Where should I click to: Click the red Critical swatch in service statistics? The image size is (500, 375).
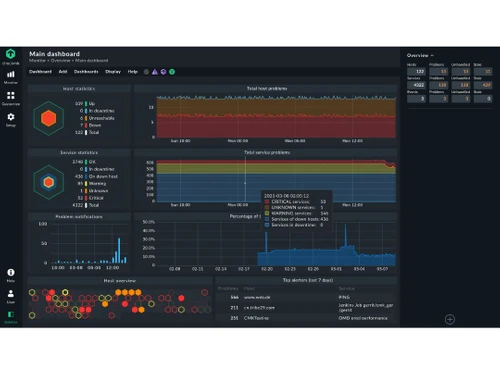pyautogui.click(x=86, y=198)
